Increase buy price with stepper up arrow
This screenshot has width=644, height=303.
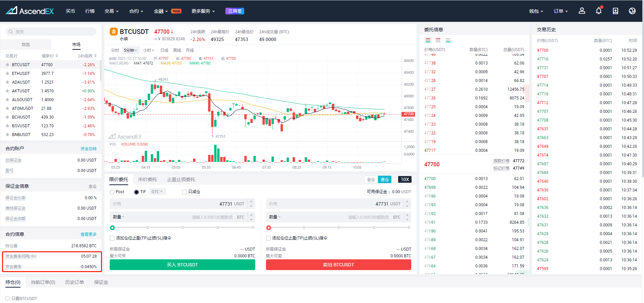[x=252, y=201]
